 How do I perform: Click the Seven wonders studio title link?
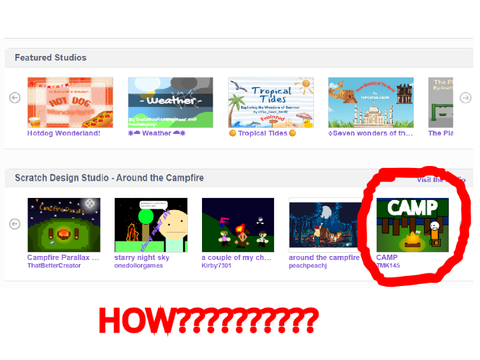(x=371, y=133)
